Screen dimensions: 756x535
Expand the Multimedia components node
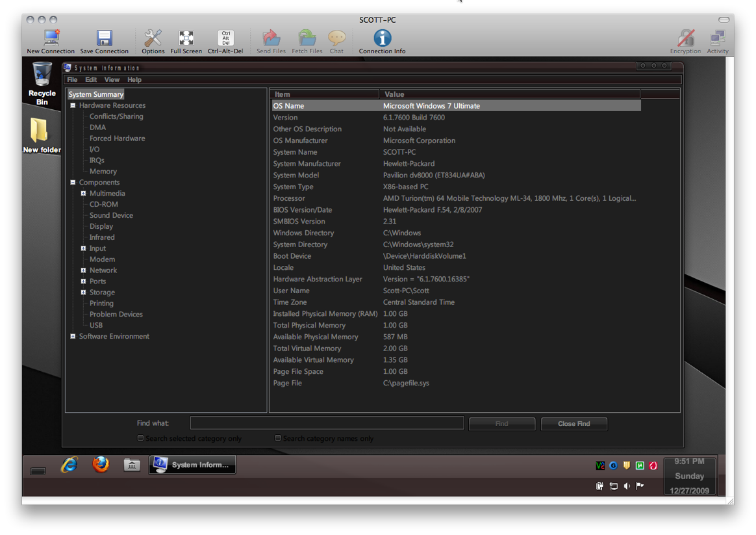pyautogui.click(x=82, y=193)
